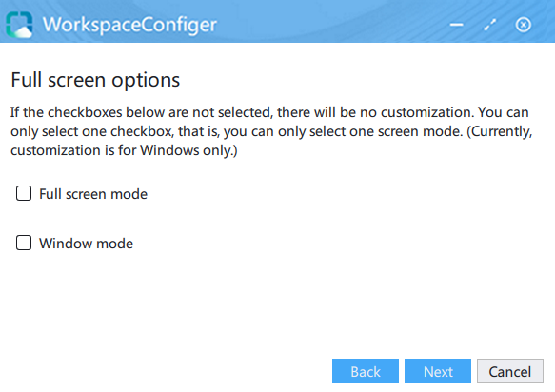The height and width of the screenshot is (392, 555).
Task: Minimize the WorkspaceConfiger window
Action: (456, 25)
